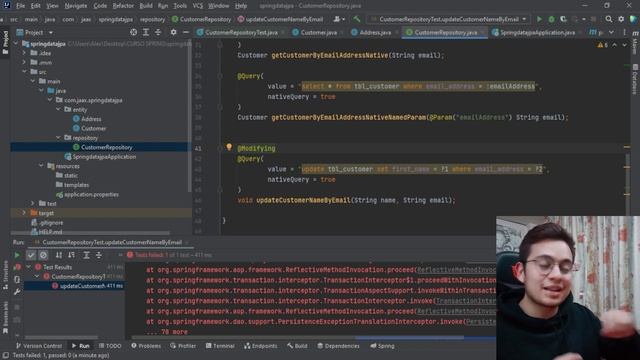Open the wrench settings in Run sidebar
640x360 pixels.
17,292
